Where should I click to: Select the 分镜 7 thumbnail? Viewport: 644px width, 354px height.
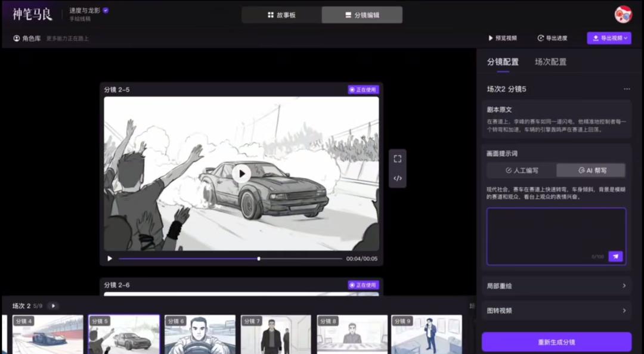pyautogui.click(x=276, y=335)
